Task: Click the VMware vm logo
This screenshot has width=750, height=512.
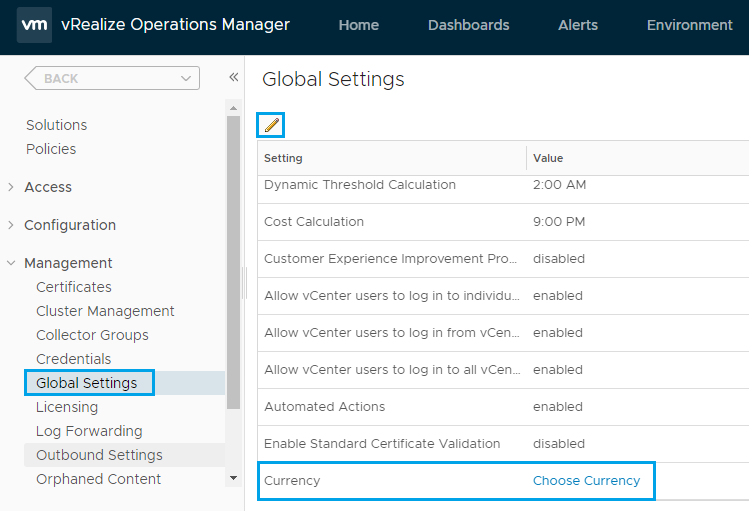Action: [34, 25]
